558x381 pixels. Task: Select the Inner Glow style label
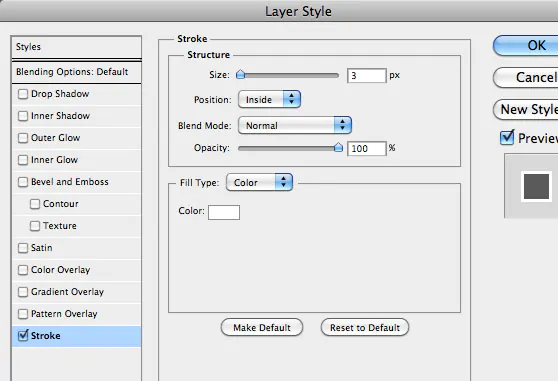[54, 160]
